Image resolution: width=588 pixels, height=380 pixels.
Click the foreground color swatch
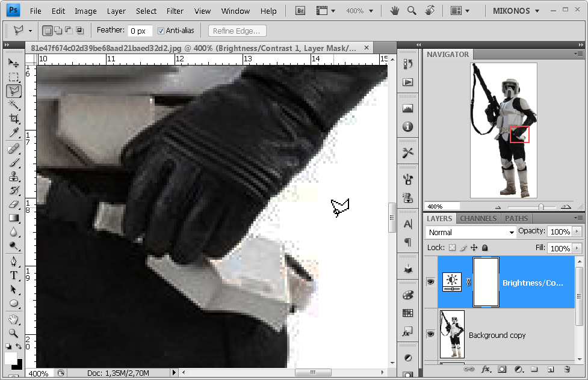pos(10,358)
